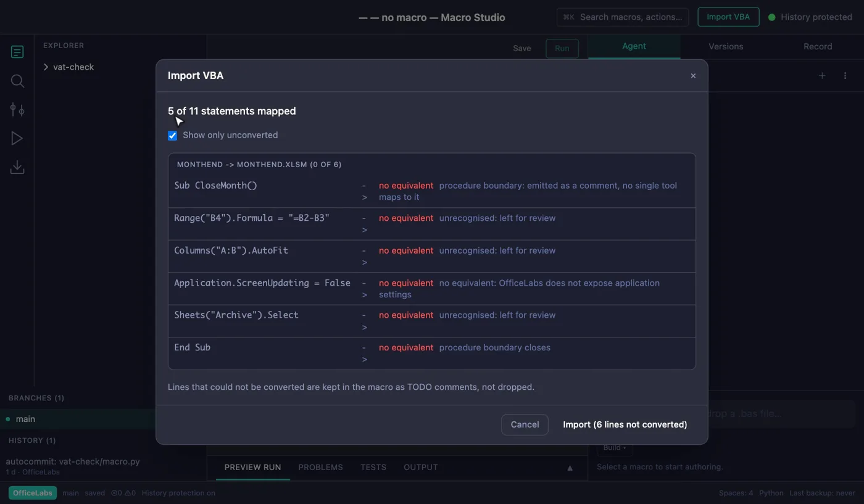The image size is (864, 504).
Task: Click the Python language indicator
Action: click(x=771, y=493)
